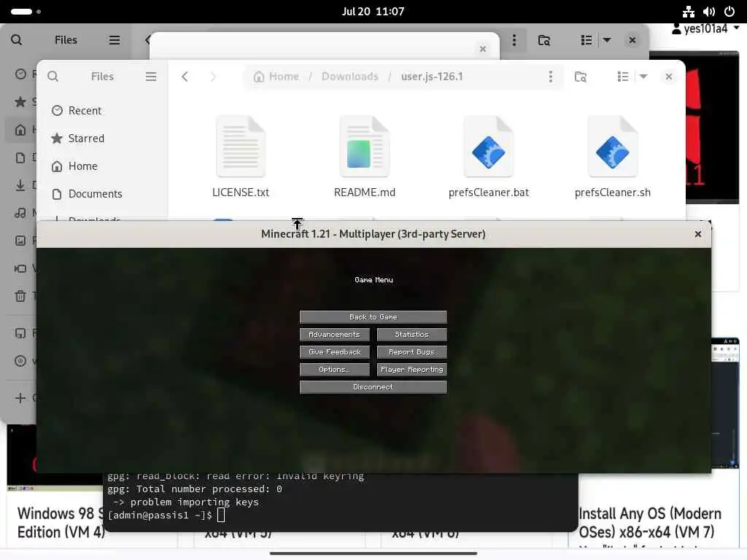Click Recent clock icon in back Files sidebar

coord(20,74)
